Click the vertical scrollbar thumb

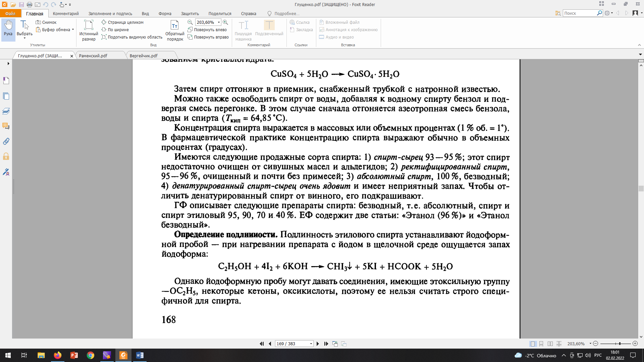(641, 188)
